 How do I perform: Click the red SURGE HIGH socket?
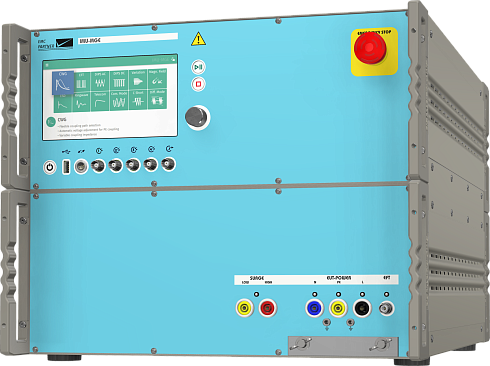pos(268,308)
